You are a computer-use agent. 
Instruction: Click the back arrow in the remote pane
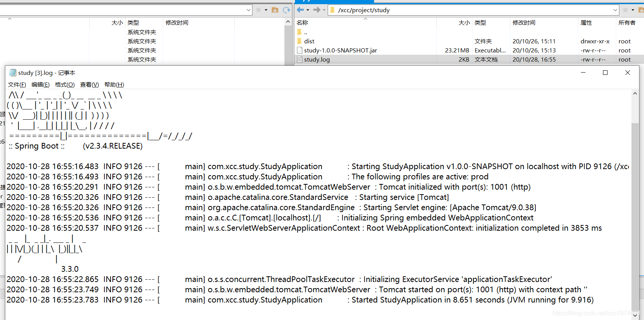[x=300, y=10]
